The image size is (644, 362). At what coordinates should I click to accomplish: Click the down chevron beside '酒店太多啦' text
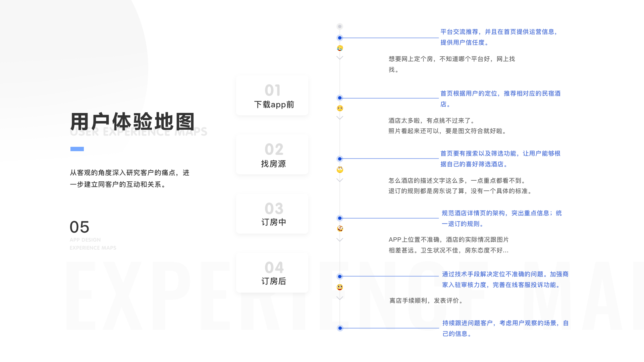(x=340, y=118)
